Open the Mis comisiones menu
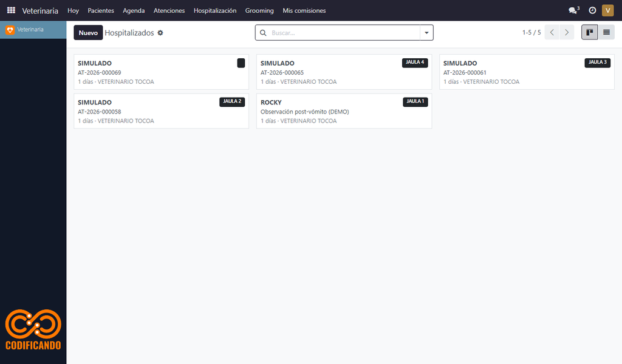This screenshot has width=622, height=364. coord(304,11)
